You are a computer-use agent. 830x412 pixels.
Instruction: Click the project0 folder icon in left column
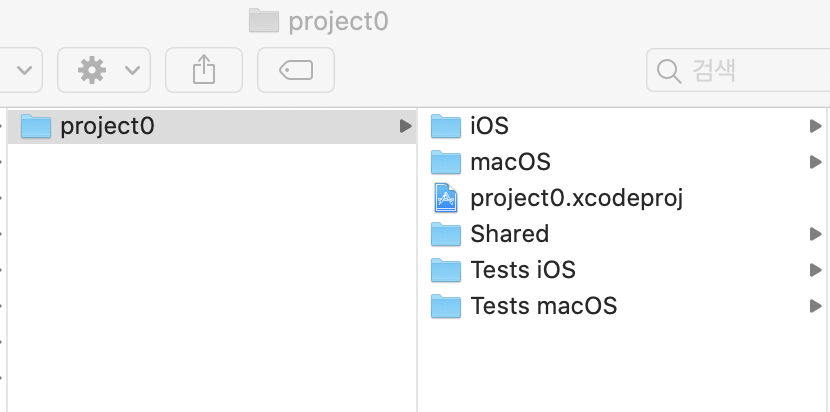(36, 126)
